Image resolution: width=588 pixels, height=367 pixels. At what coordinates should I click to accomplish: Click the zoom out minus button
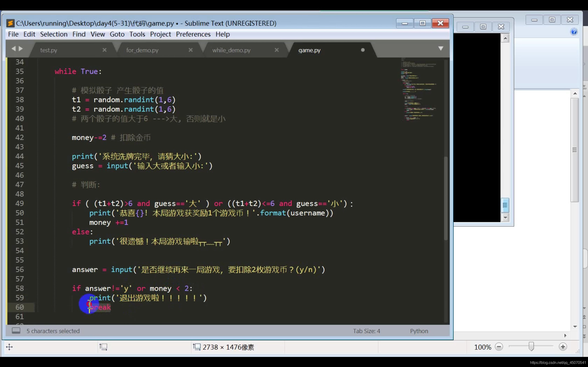click(x=499, y=347)
